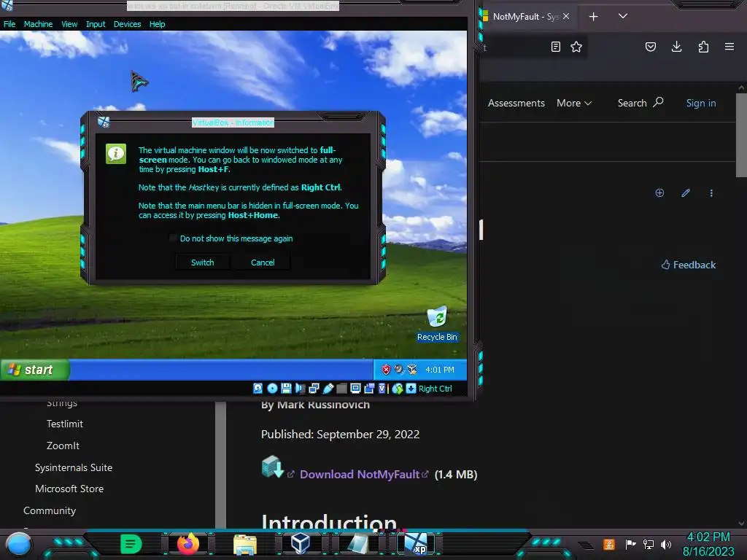
Task: Open the Machine menu in VirtualBox
Action: pyautogui.click(x=38, y=24)
